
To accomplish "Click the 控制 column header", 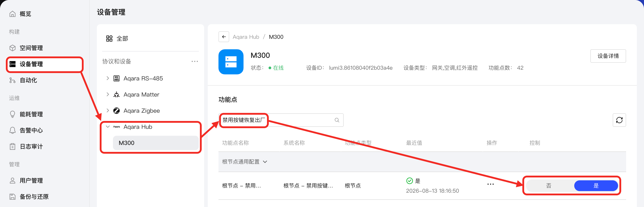I will tap(534, 143).
